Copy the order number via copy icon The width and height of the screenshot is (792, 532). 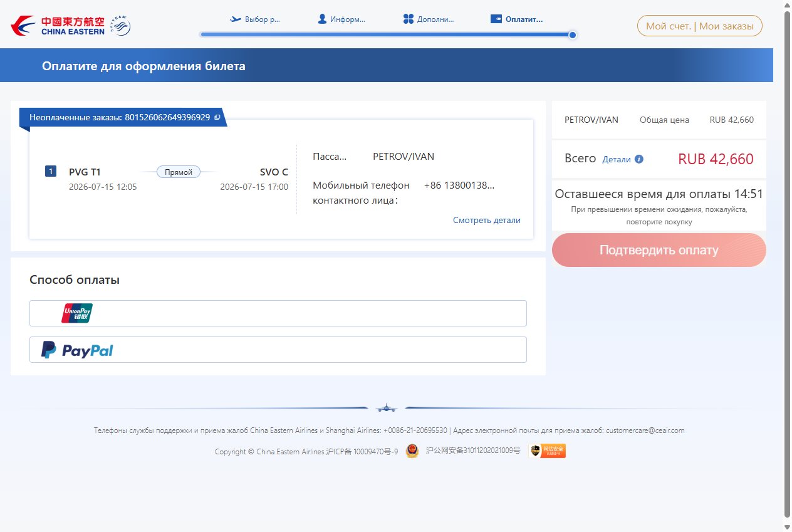coord(217,117)
